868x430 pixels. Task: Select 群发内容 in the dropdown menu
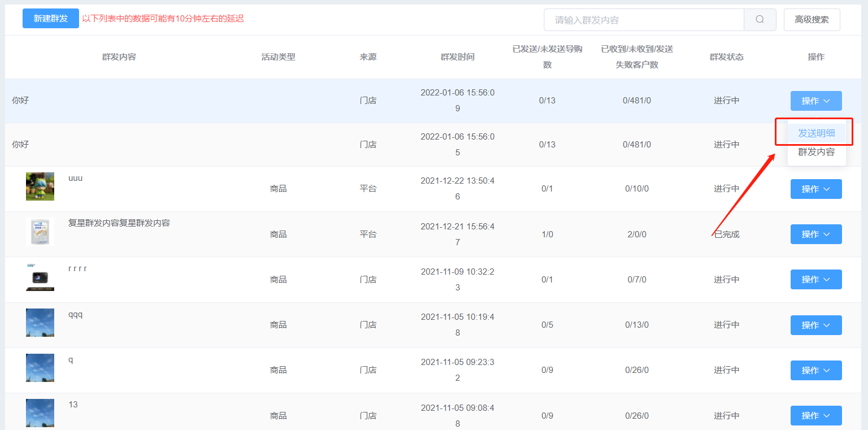tap(816, 152)
